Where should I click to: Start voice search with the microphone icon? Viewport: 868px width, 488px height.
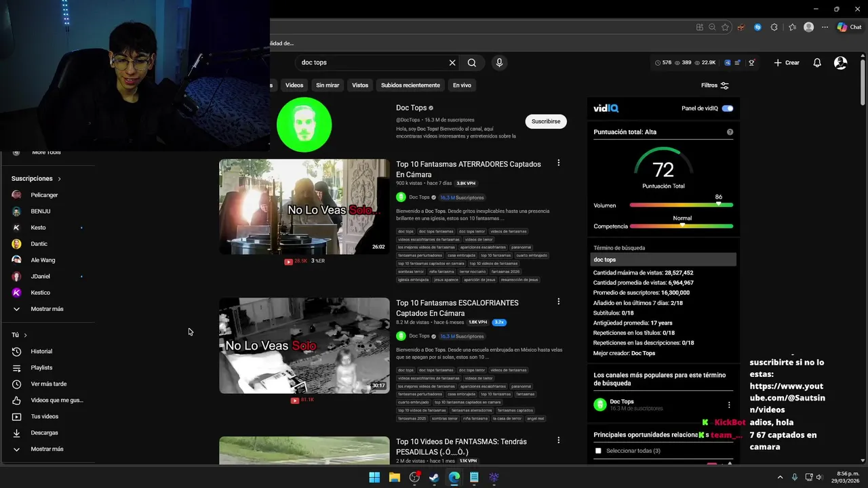(499, 62)
